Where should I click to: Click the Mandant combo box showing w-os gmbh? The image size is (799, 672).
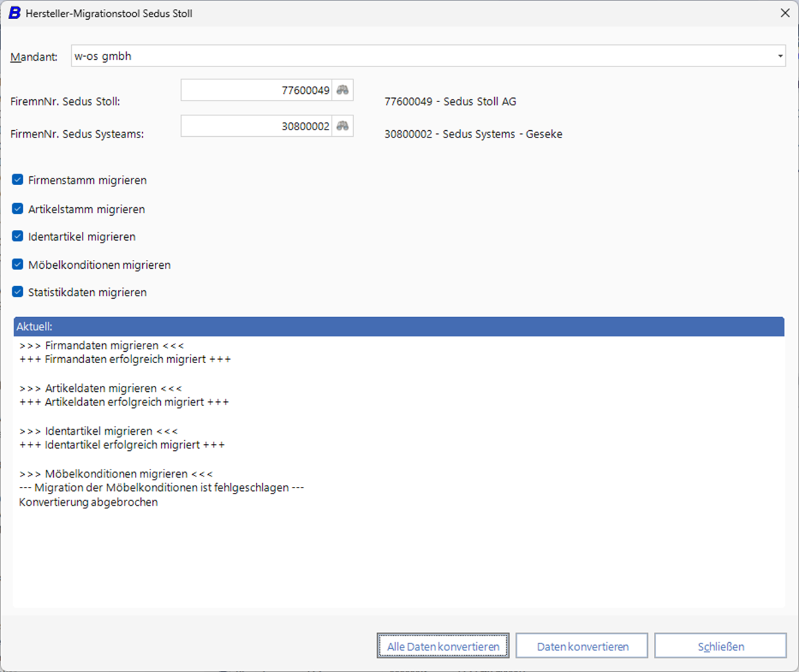click(x=418, y=56)
